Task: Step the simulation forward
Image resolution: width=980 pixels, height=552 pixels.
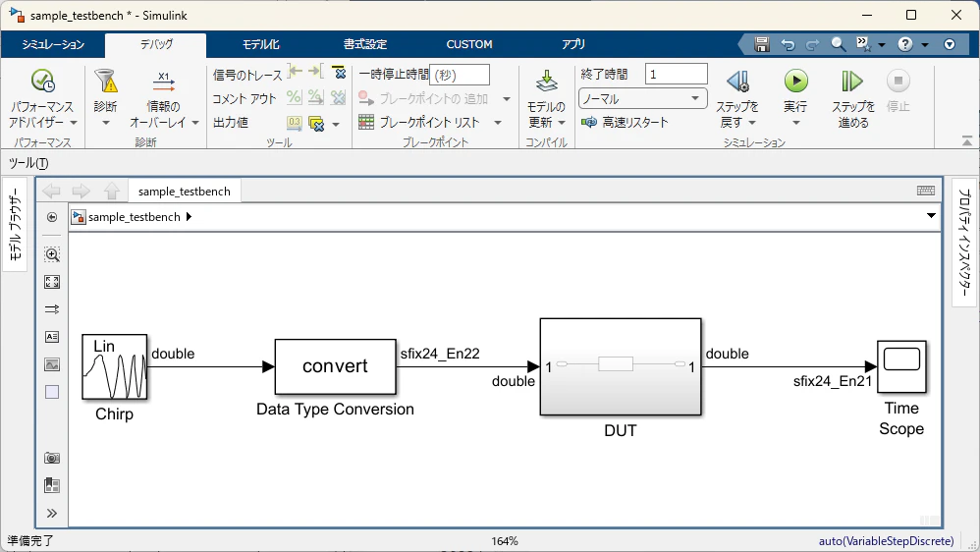Action: tap(852, 82)
